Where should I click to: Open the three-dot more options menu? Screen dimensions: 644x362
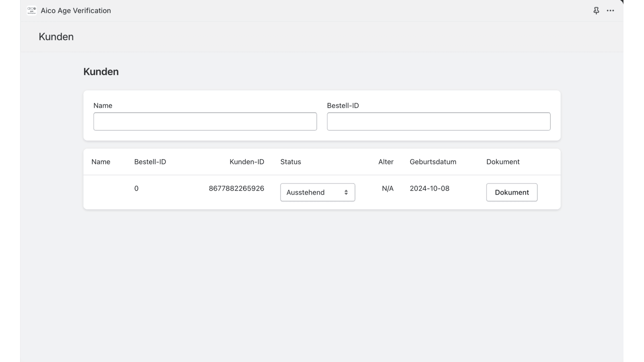pyautogui.click(x=610, y=11)
